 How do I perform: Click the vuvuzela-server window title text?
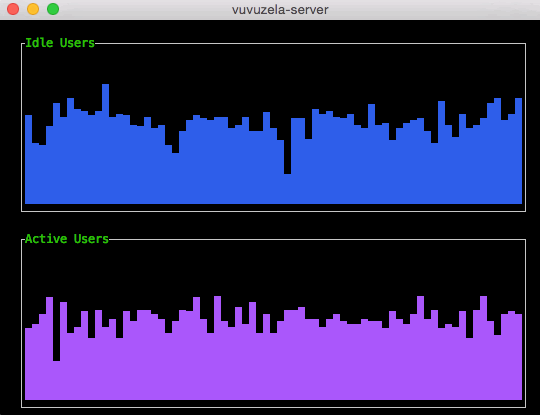280,10
